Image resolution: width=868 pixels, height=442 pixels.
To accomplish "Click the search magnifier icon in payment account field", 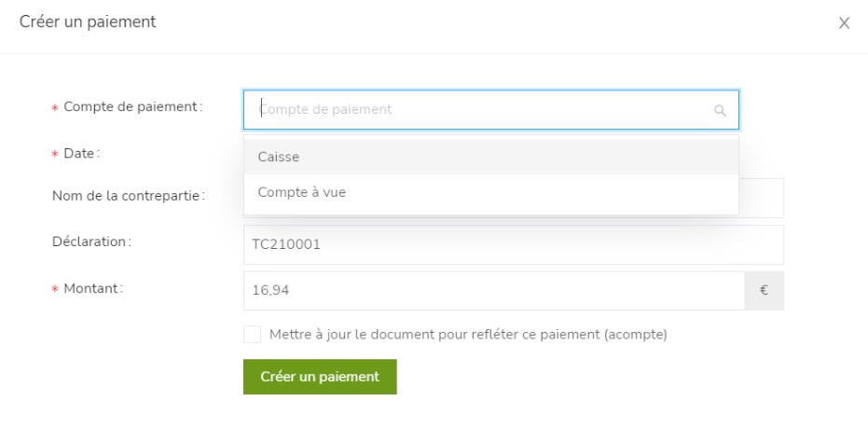I will click(x=720, y=110).
